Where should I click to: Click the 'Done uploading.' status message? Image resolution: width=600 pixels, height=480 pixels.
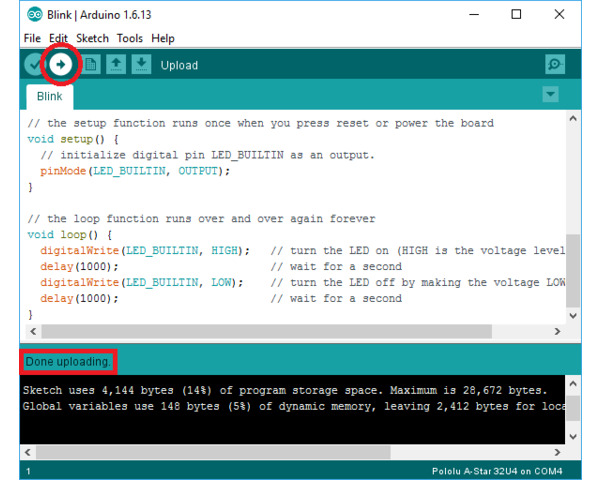coord(68,362)
